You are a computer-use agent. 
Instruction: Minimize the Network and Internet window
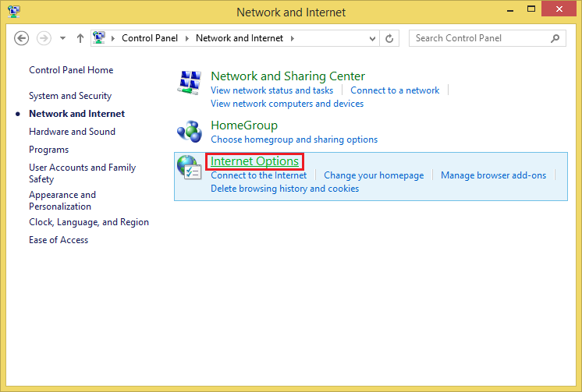(x=510, y=9)
